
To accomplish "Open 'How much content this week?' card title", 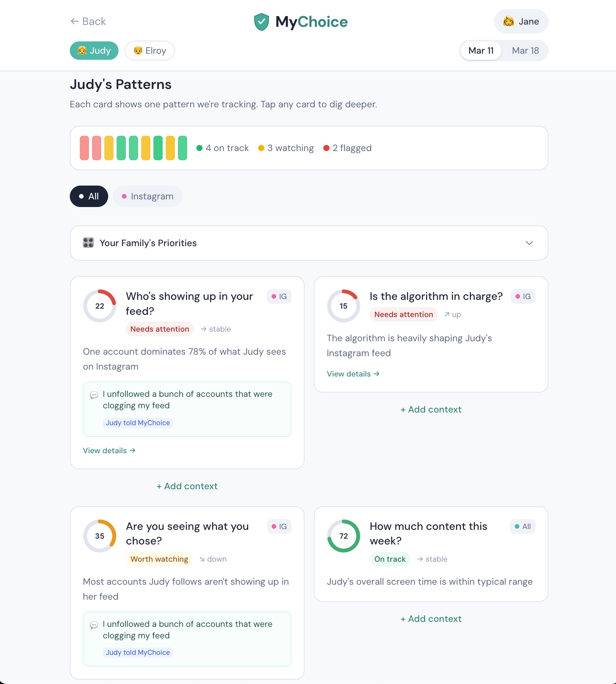I will point(428,533).
